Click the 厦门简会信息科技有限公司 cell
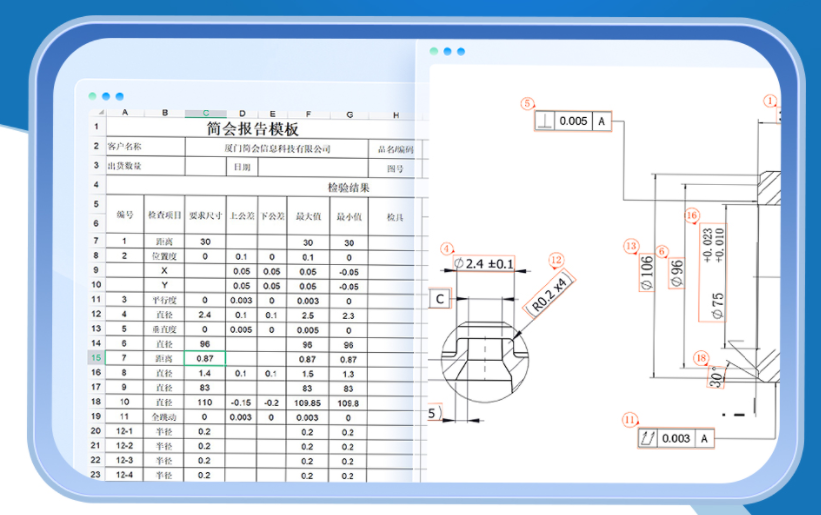821x515 pixels. tap(277, 149)
